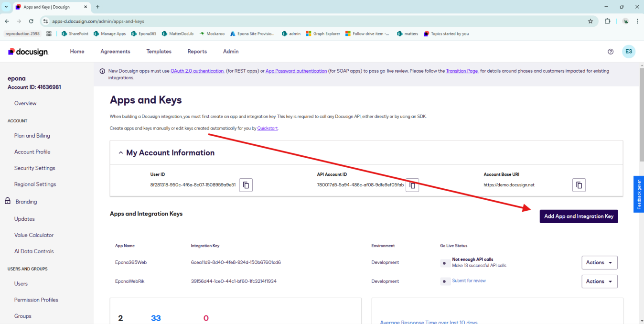Open the Templates menu
The image size is (644, 324).
pyautogui.click(x=159, y=52)
